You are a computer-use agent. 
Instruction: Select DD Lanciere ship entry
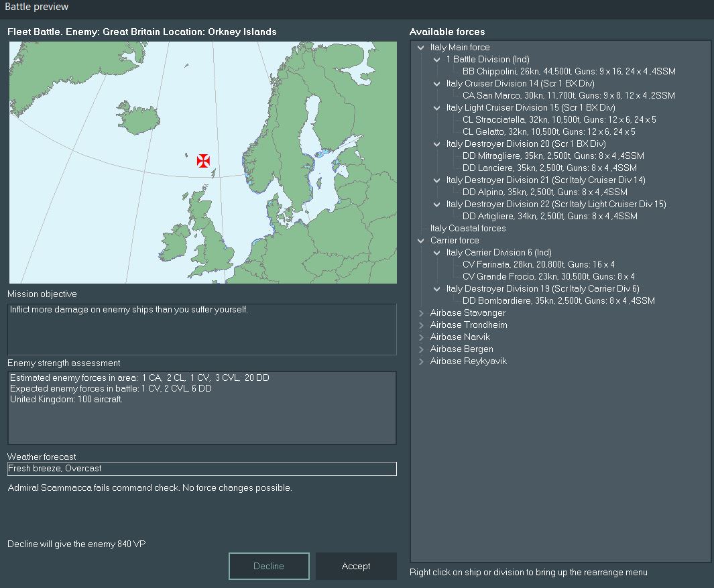pos(550,168)
